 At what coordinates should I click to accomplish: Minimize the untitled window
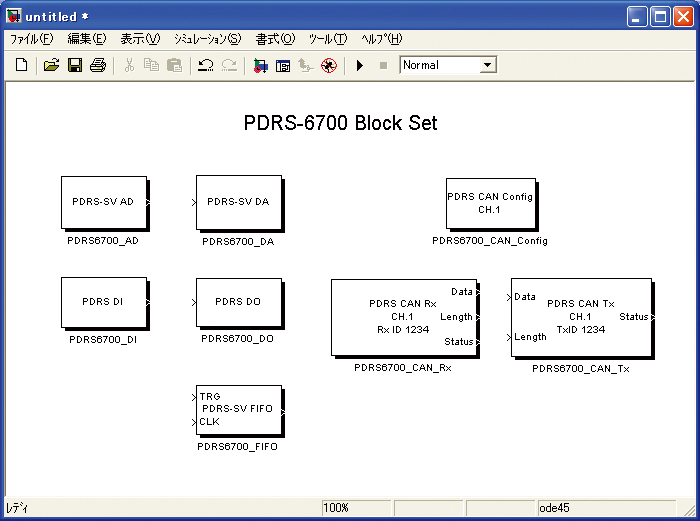pyautogui.click(x=637, y=17)
